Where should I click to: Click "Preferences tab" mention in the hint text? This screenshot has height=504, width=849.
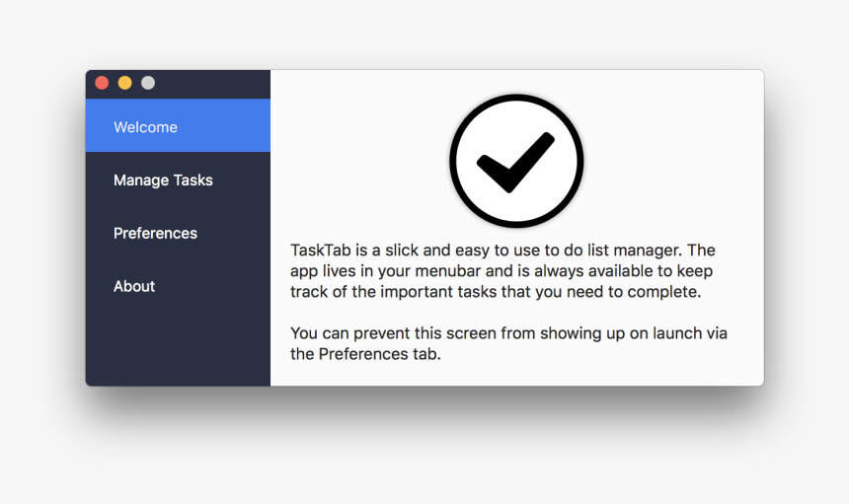[x=379, y=354]
